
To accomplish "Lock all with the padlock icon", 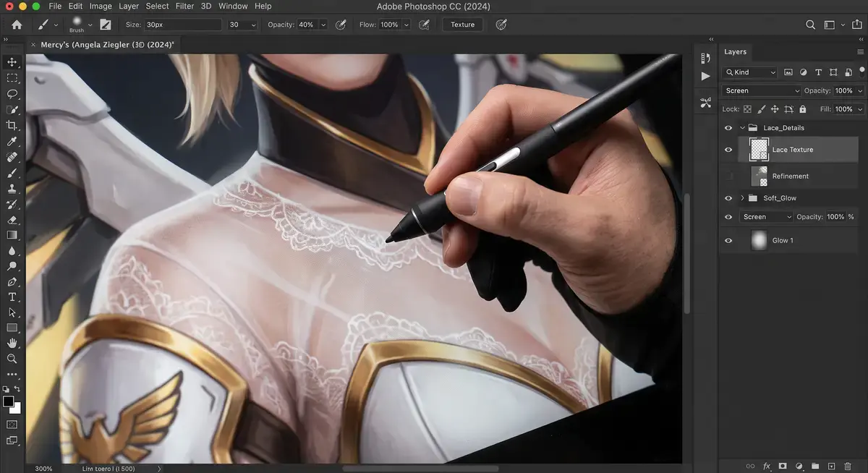I will pos(803,109).
